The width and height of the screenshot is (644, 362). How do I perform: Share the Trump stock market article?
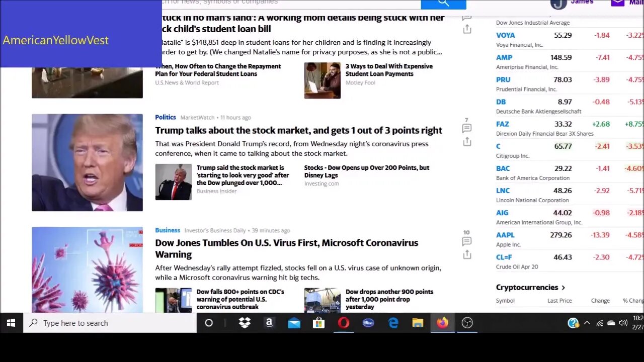(467, 142)
